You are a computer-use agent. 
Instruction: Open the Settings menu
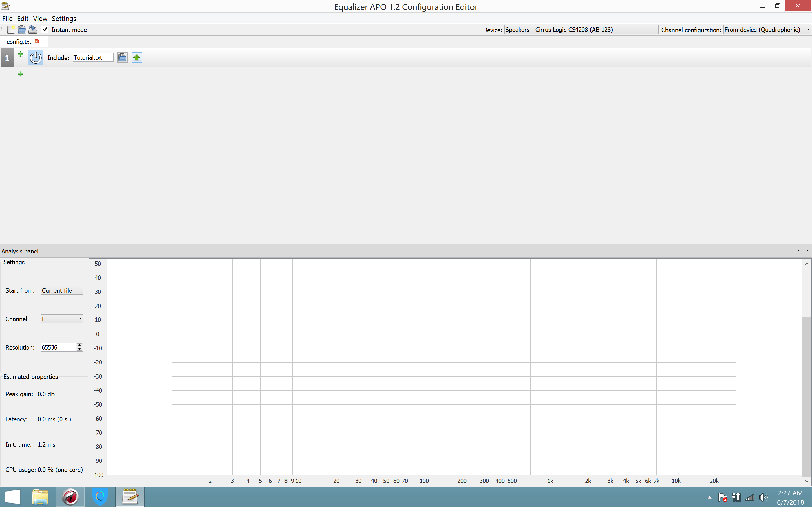tap(64, 18)
